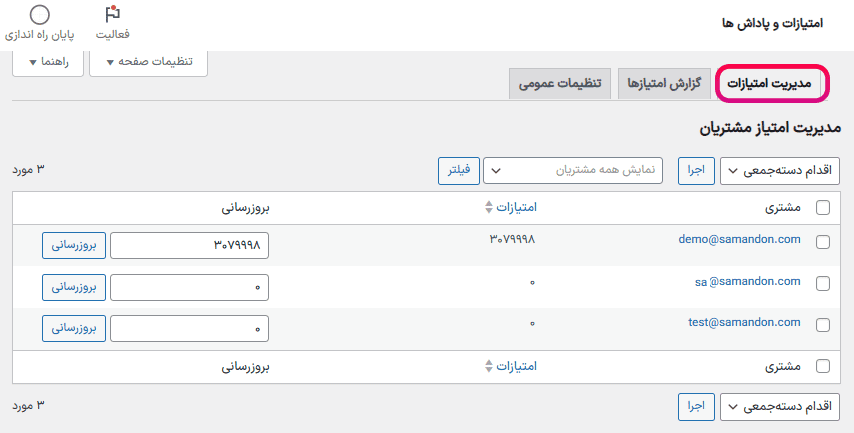
Task: Click the top ۳ مورد item count
Action: point(28,169)
